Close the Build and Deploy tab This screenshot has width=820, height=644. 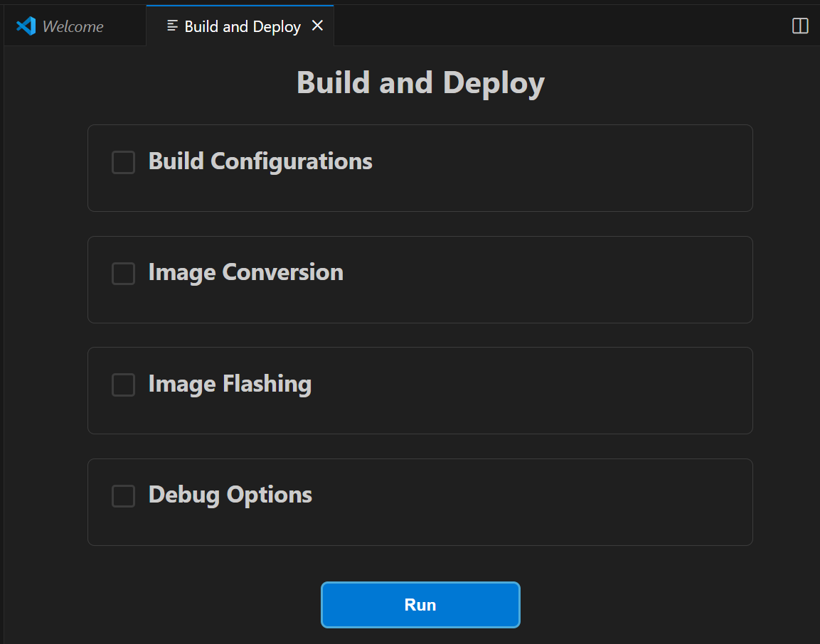[318, 26]
